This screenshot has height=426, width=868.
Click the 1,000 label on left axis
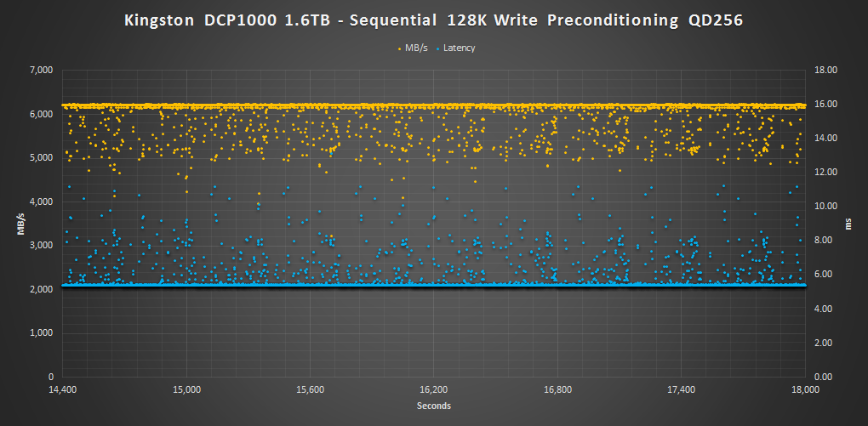(x=42, y=332)
